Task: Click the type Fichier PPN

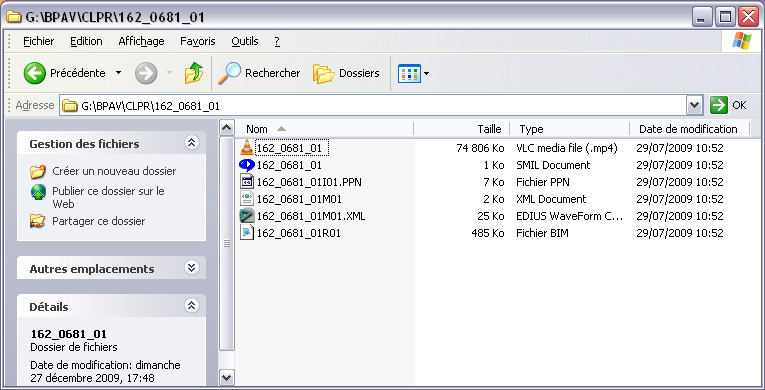Action: [543, 182]
